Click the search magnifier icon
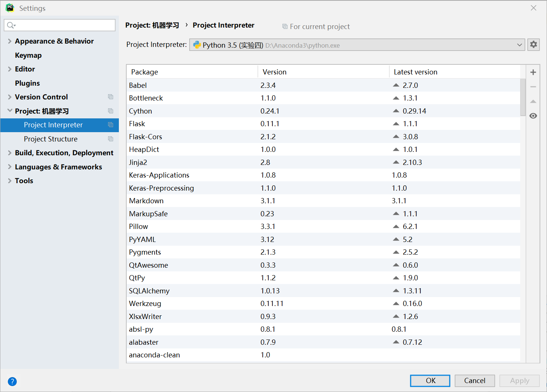547x392 pixels. [11, 25]
